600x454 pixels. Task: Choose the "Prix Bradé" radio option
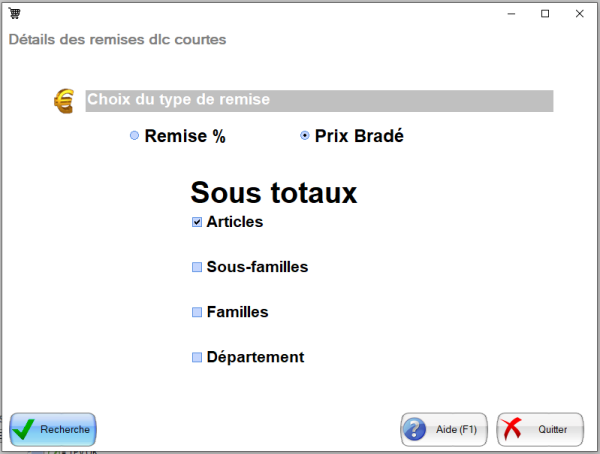305,136
